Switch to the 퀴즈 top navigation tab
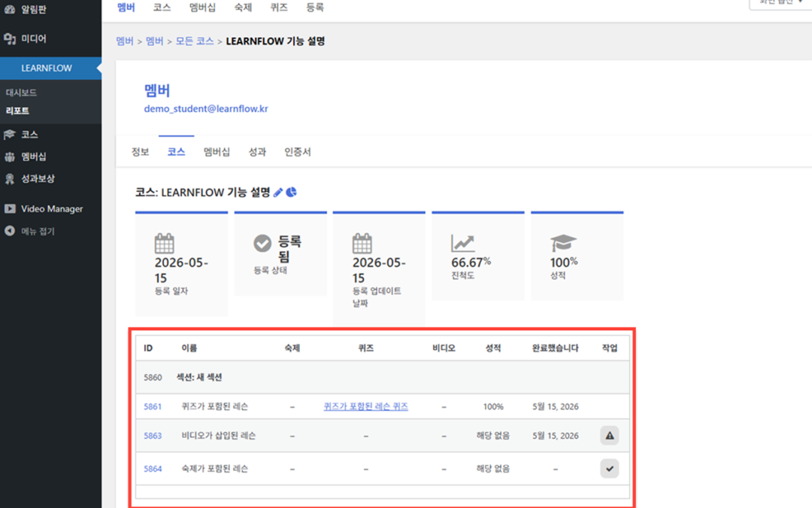This screenshot has height=508, width=812. [x=279, y=8]
